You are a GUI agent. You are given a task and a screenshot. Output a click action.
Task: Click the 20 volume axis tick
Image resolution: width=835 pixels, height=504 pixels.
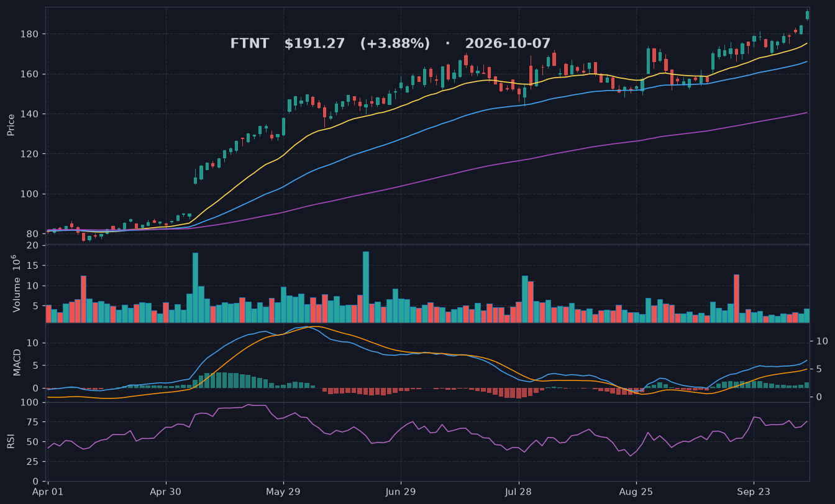coord(34,246)
